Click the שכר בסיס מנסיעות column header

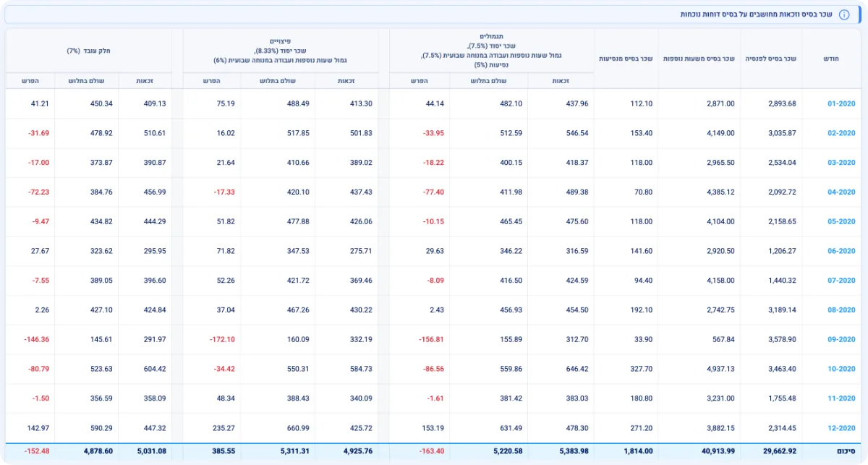click(626, 59)
